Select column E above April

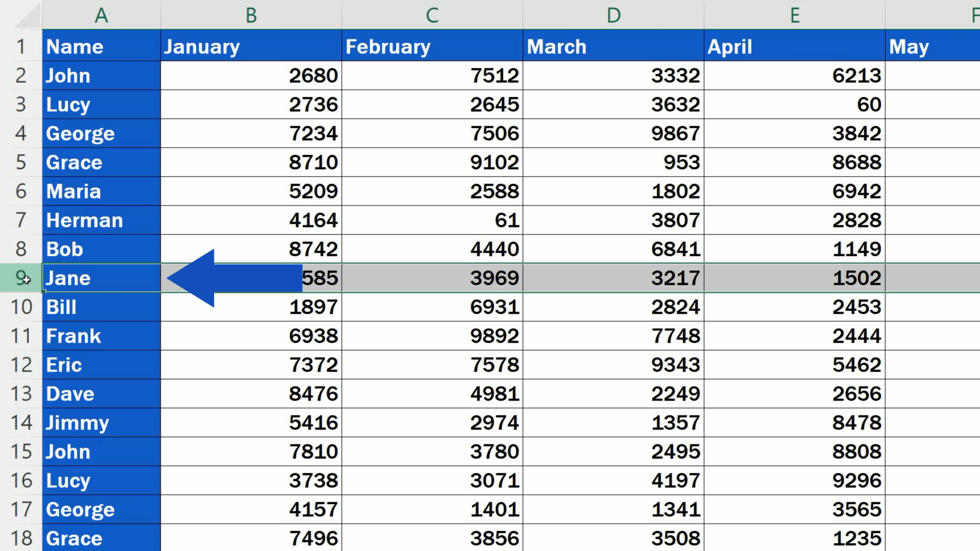[795, 15]
